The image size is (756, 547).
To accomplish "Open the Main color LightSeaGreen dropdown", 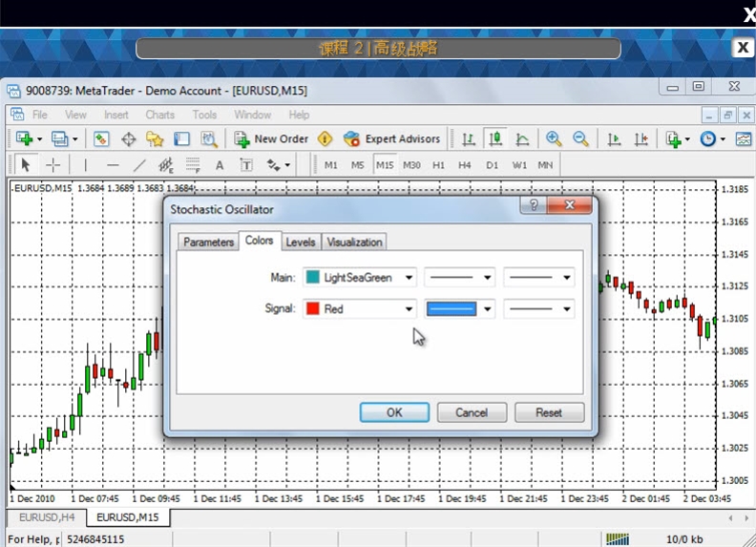I will tap(360, 278).
